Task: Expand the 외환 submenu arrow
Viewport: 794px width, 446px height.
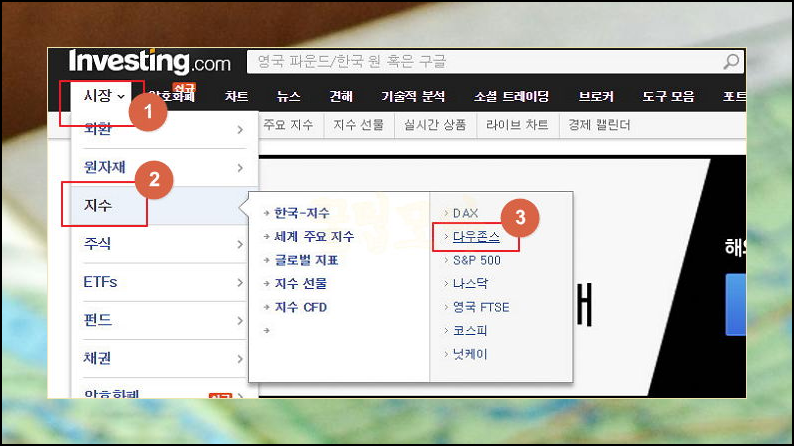Action: click(240, 130)
